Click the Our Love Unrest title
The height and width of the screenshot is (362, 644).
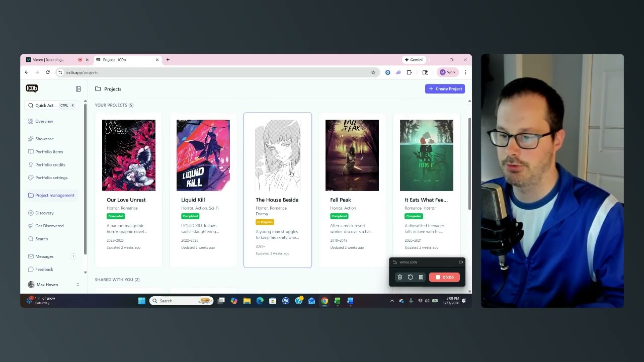pos(126,200)
